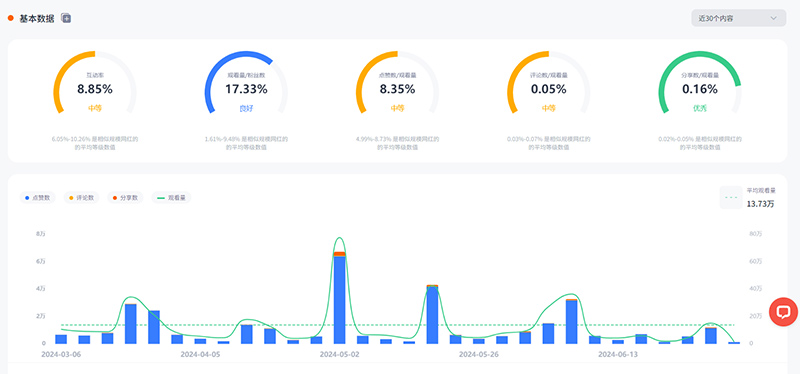This screenshot has width=800, height=374.
Task: Toggle the 观看量 line legend
Action: tap(171, 197)
